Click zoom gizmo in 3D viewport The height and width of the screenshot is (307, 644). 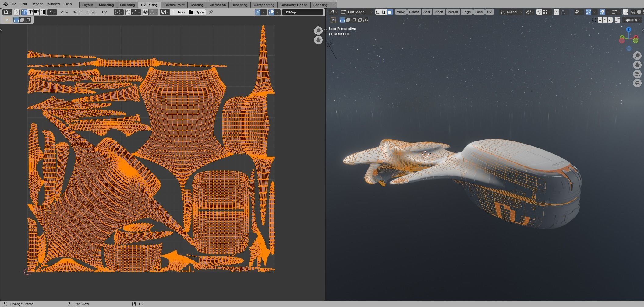637,55
